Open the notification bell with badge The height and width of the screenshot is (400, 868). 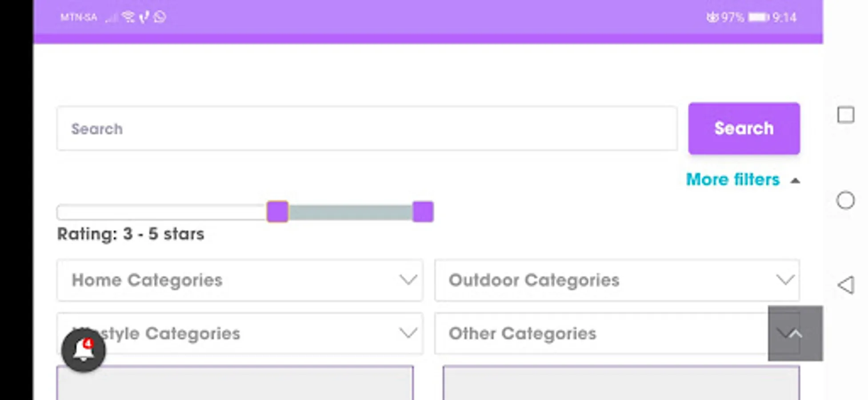click(83, 350)
